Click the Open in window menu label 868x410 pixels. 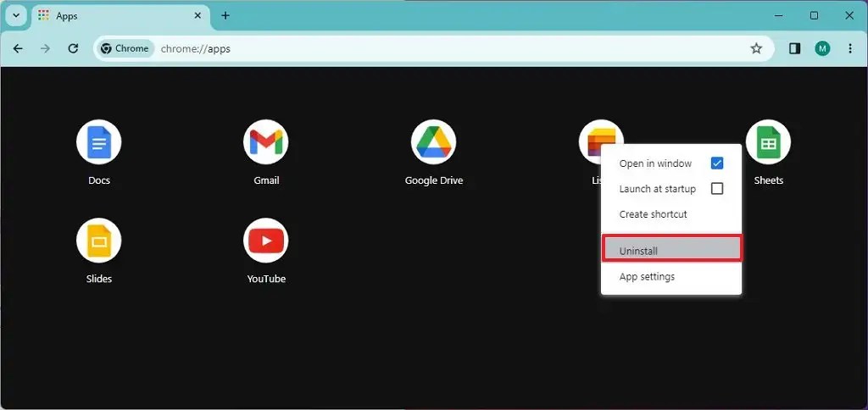655,163
